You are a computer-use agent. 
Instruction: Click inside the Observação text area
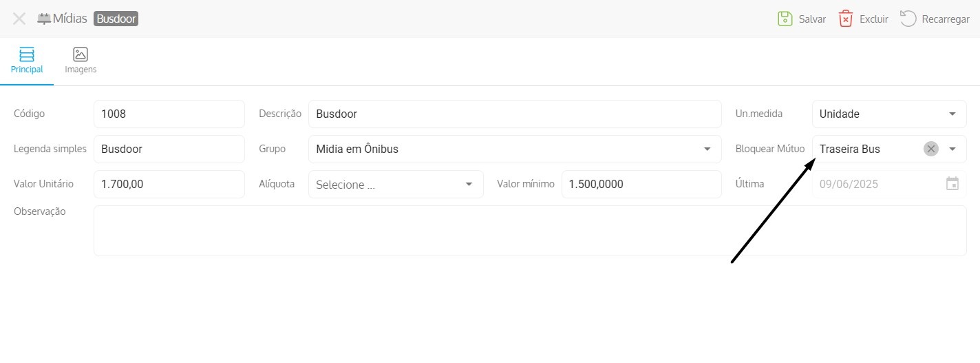(530, 231)
